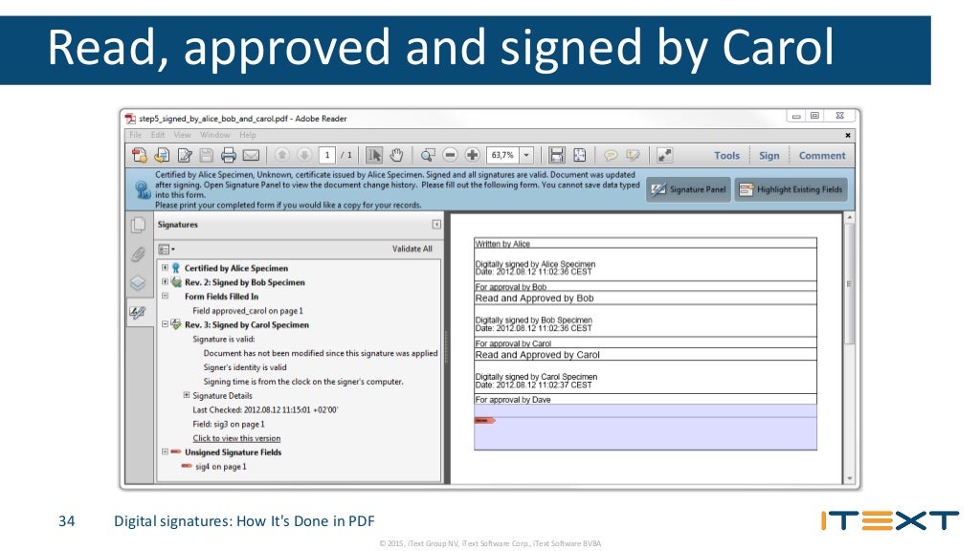Viewport: 980px width, 551px height.
Task: Open the Tools pane tab
Action: 727,156
